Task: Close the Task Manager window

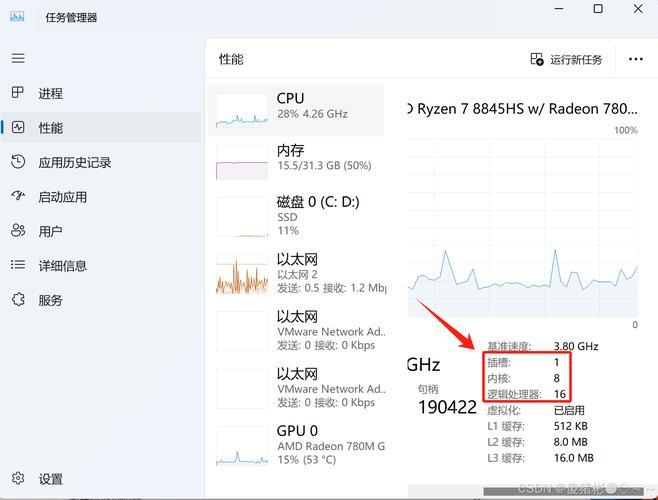Action: tap(638, 9)
